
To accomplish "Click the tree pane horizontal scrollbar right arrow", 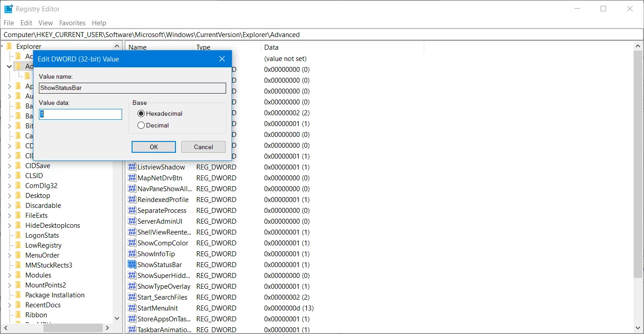I will click(x=108, y=328).
